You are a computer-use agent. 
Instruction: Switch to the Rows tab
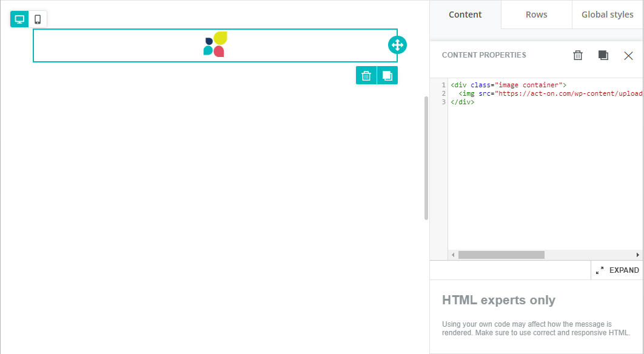point(536,14)
